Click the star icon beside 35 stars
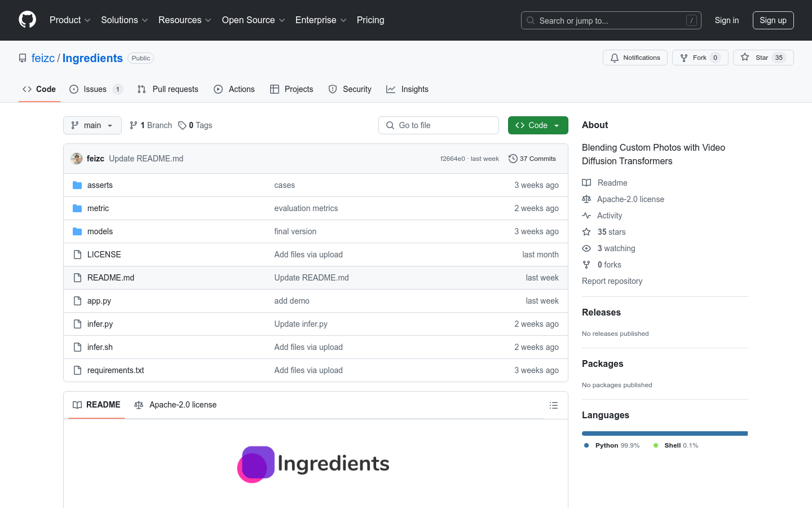 coord(586,232)
